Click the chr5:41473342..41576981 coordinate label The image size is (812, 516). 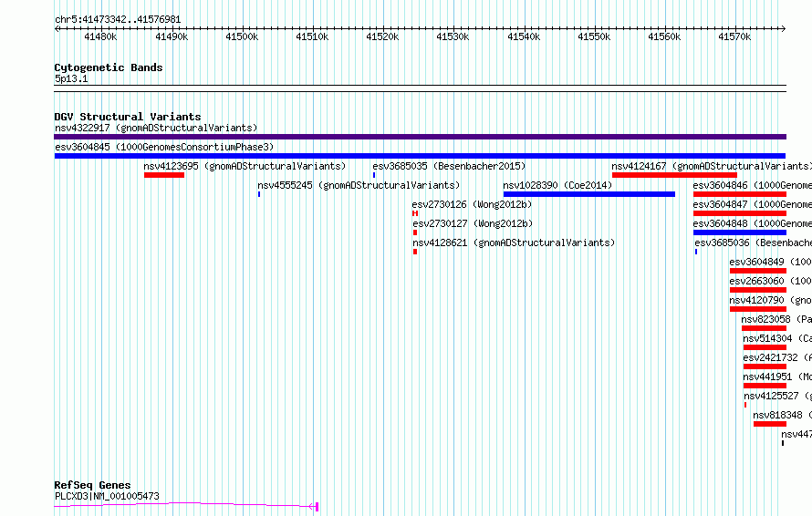pos(118,20)
